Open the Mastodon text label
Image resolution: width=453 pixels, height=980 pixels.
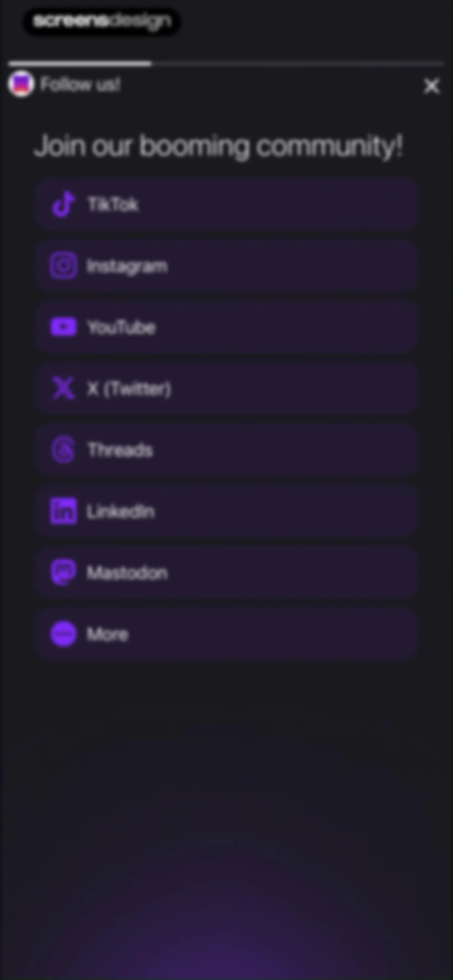(x=127, y=572)
